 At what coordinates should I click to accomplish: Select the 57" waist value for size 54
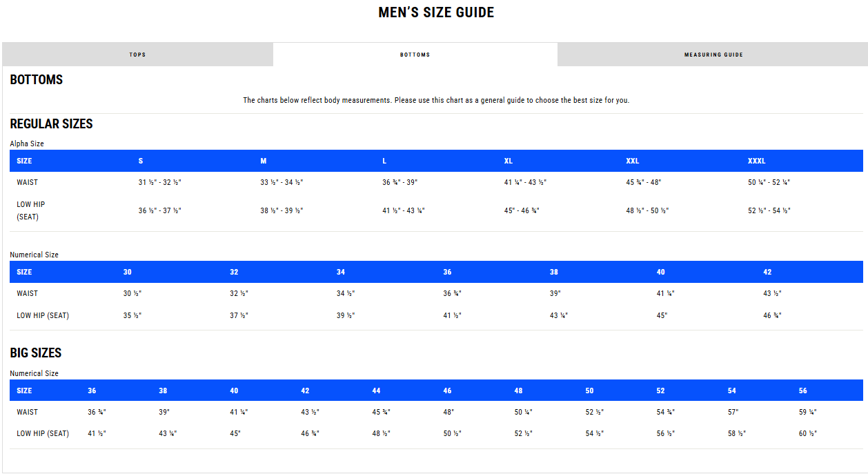733,412
